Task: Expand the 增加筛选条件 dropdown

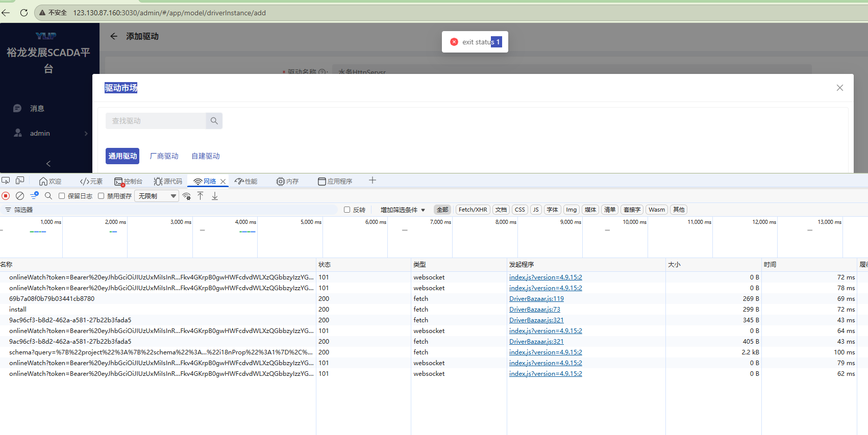Action: pyautogui.click(x=403, y=210)
